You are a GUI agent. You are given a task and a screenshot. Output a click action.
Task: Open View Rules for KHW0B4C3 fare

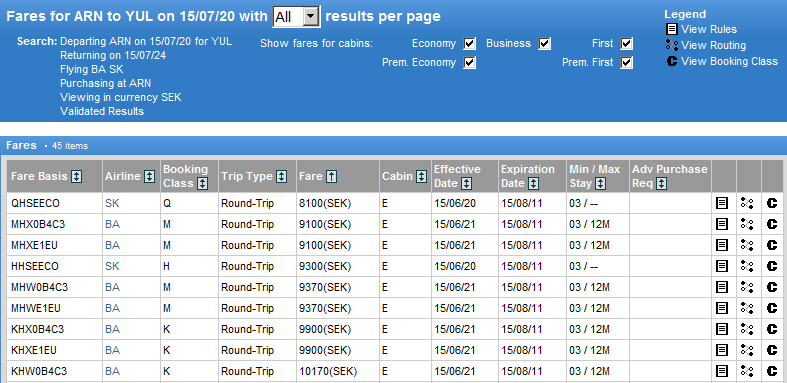(x=721, y=371)
